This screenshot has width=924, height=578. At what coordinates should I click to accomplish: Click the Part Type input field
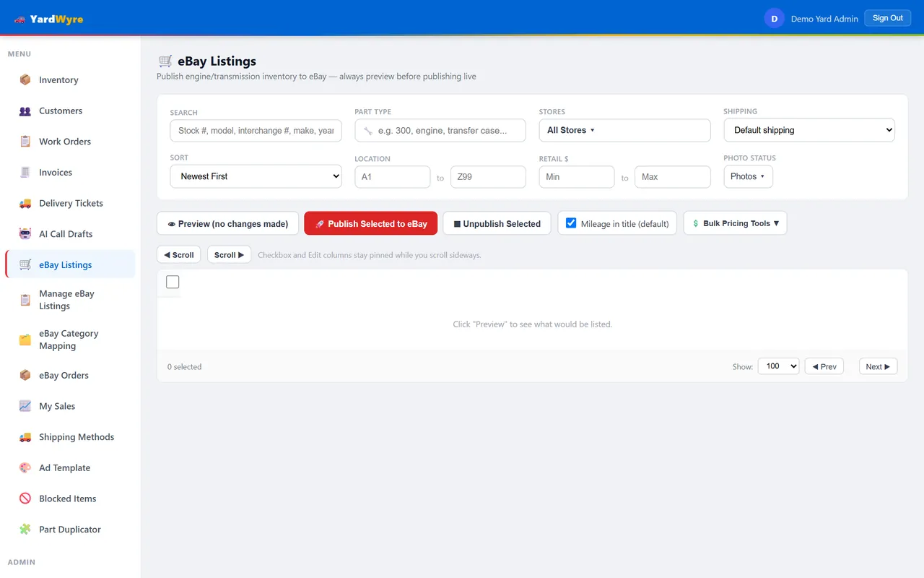click(440, 131)
